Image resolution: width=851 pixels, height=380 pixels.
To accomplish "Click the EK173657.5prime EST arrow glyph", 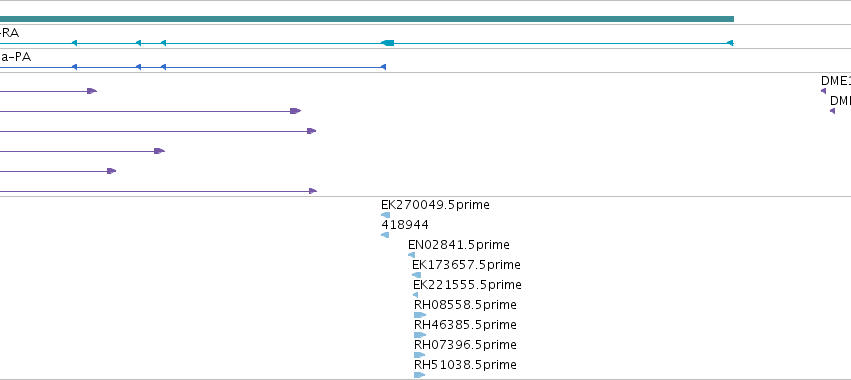I will (416, 275).
